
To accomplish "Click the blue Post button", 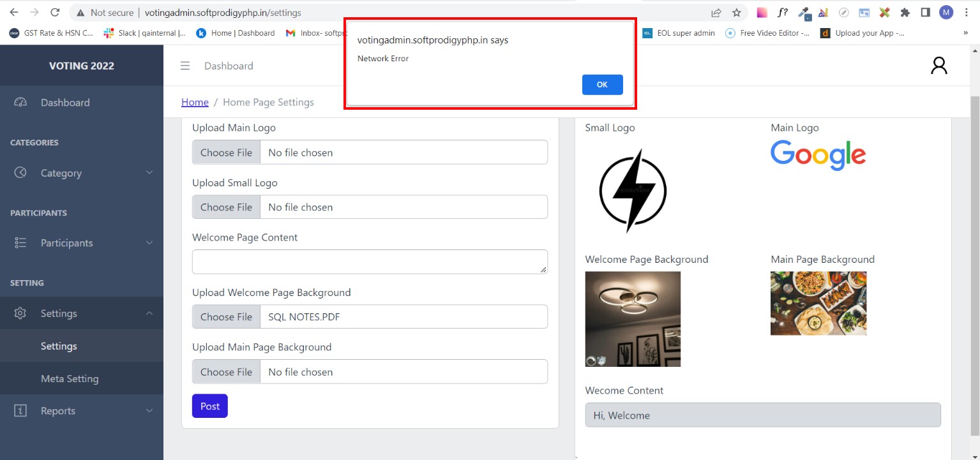I will (x=210, y=406).
